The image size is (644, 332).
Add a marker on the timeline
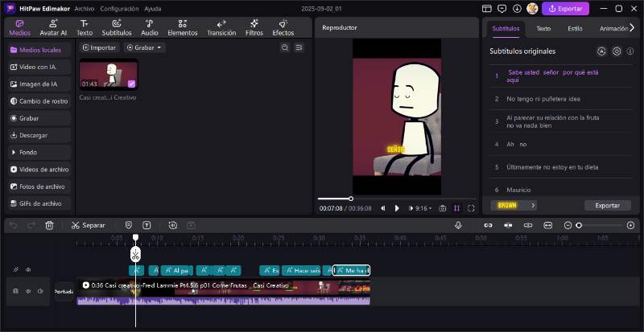tap(129, 225)
